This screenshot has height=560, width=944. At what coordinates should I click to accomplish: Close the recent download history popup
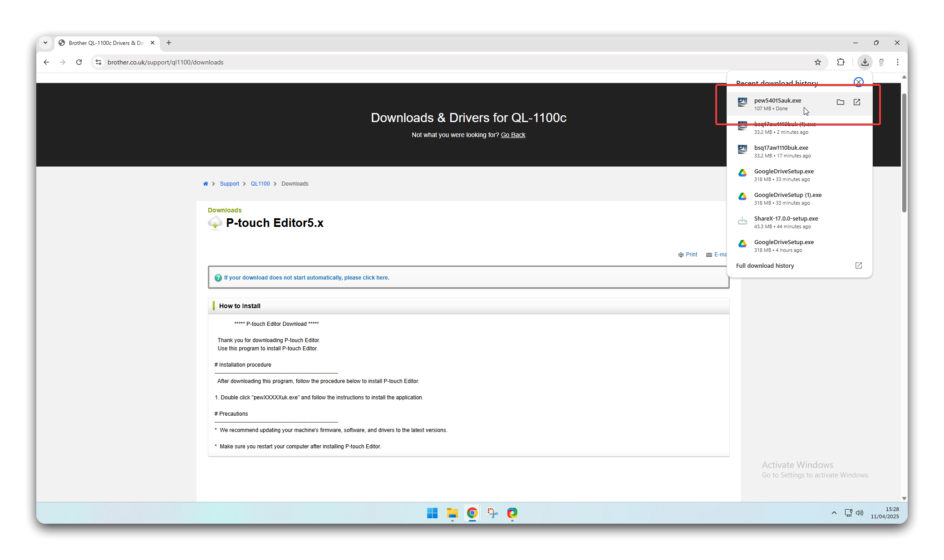(858, 82)
